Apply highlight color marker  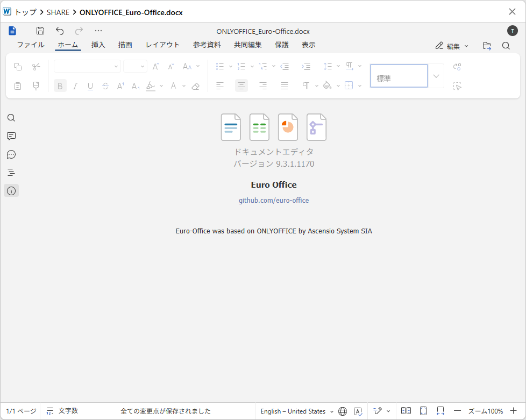click(151, 86)
